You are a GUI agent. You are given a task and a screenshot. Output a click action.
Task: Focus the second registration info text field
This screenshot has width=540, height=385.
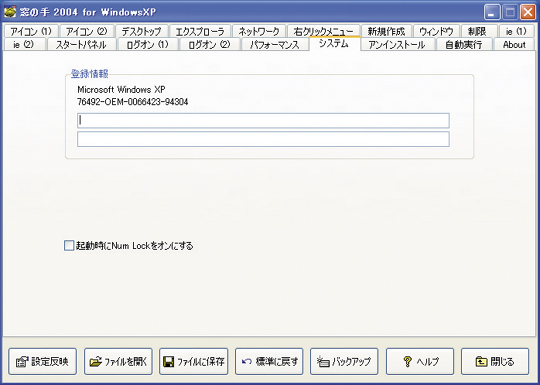pos(263,139)
